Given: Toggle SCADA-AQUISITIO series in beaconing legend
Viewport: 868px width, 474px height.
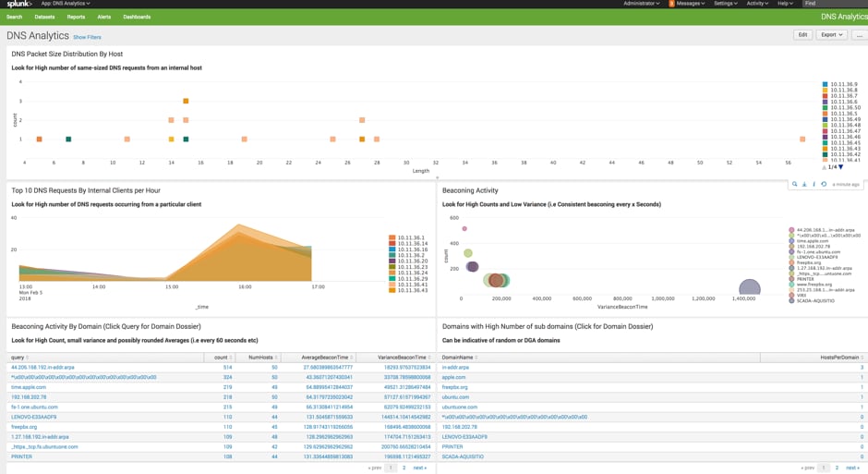Looking at the screenshot, I should (812, 300).
